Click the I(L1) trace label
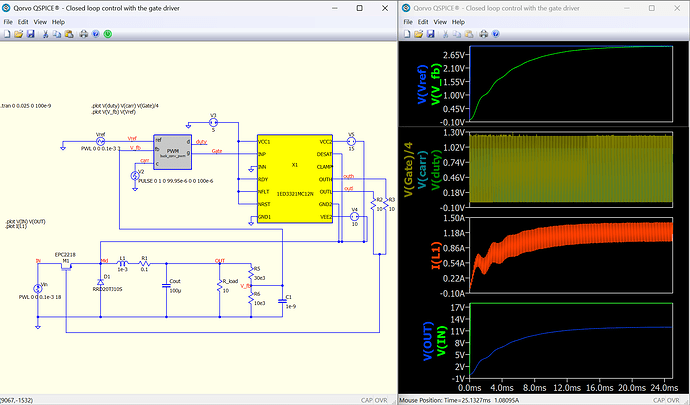 click(435, 256)
